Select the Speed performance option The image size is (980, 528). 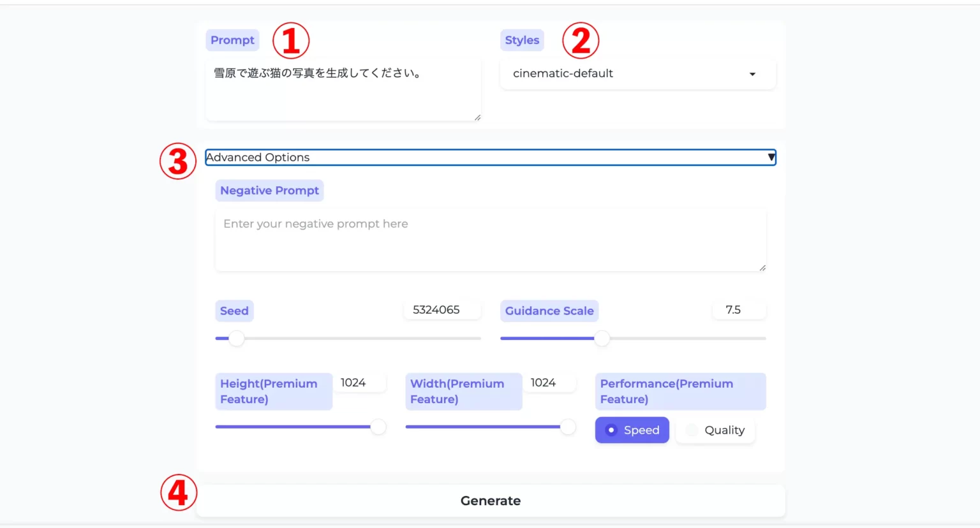click(632, 430)
